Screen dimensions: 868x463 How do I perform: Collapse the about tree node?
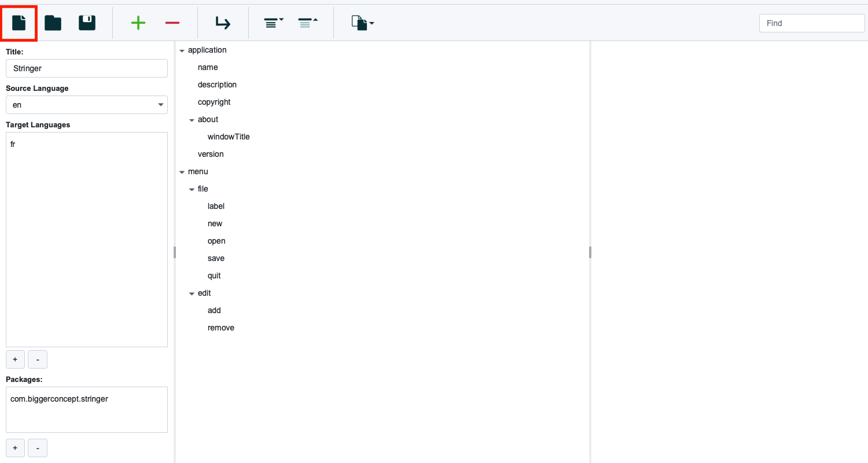pyautogui.click(x=192, y=120)
